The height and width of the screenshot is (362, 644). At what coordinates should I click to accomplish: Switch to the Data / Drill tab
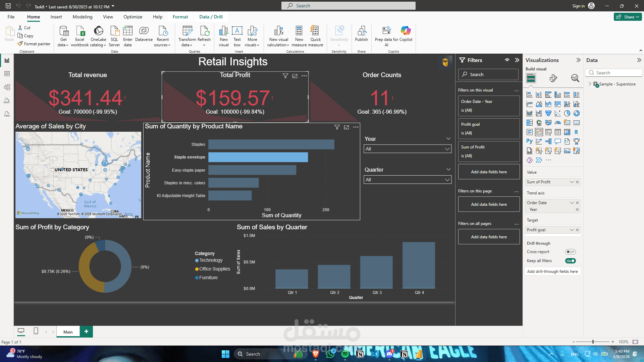pyautogui.click(x=211, y=17)
